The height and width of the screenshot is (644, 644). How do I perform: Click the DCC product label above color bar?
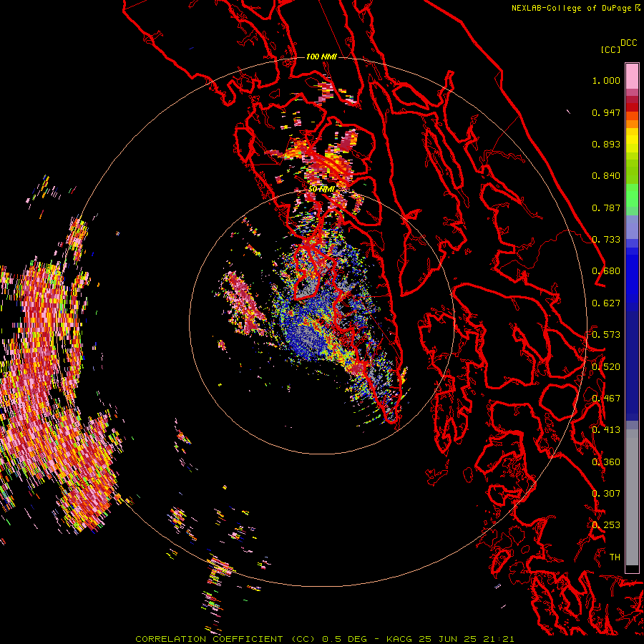point(629,43)
